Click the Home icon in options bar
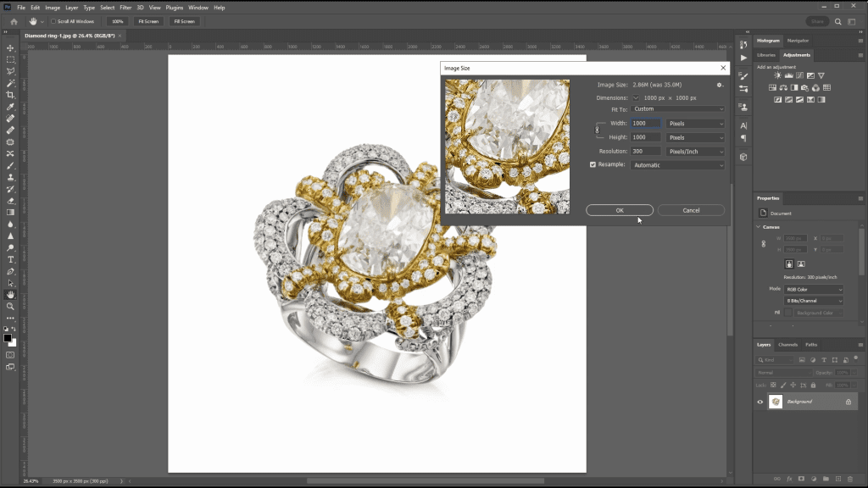 14,21
